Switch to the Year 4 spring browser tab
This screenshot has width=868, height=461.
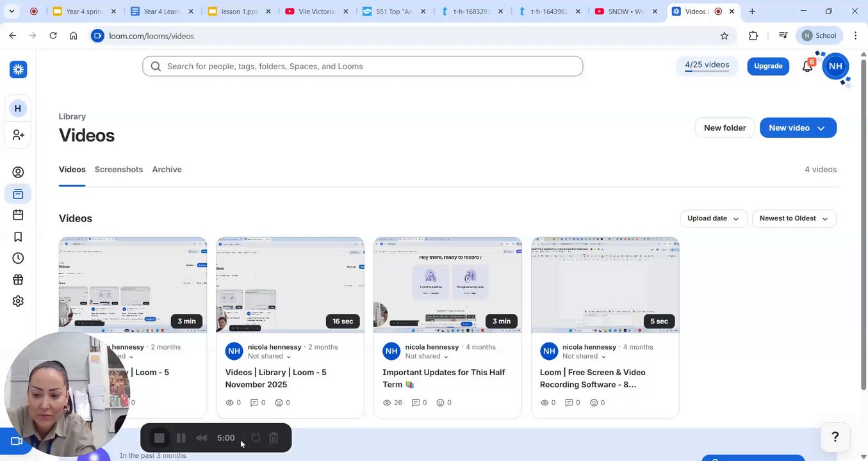(85, 12)
